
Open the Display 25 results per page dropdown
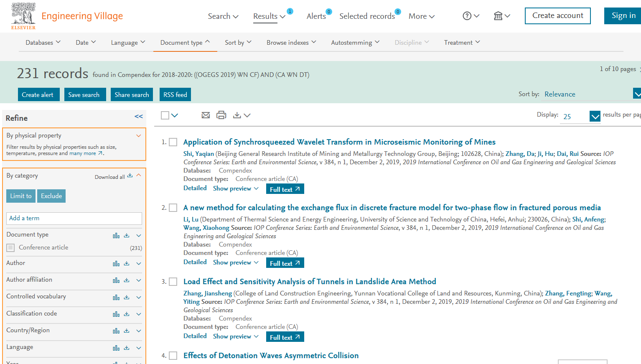tap(580, 116)
